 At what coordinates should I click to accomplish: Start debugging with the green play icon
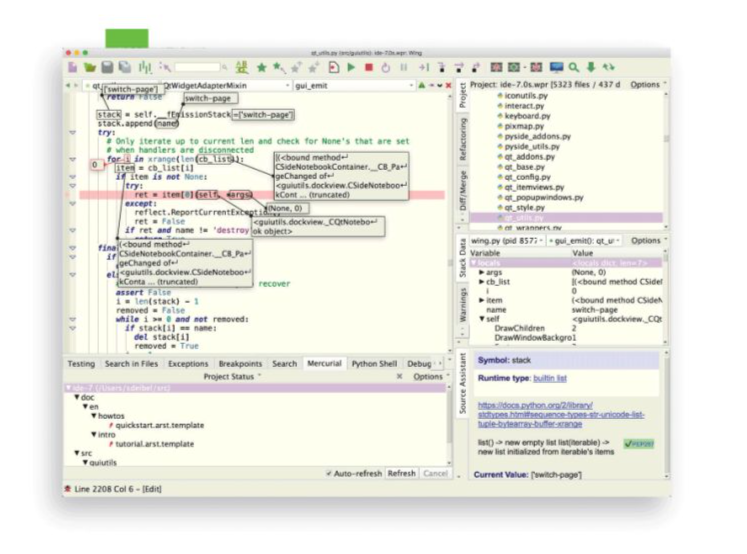coord(351,68)
